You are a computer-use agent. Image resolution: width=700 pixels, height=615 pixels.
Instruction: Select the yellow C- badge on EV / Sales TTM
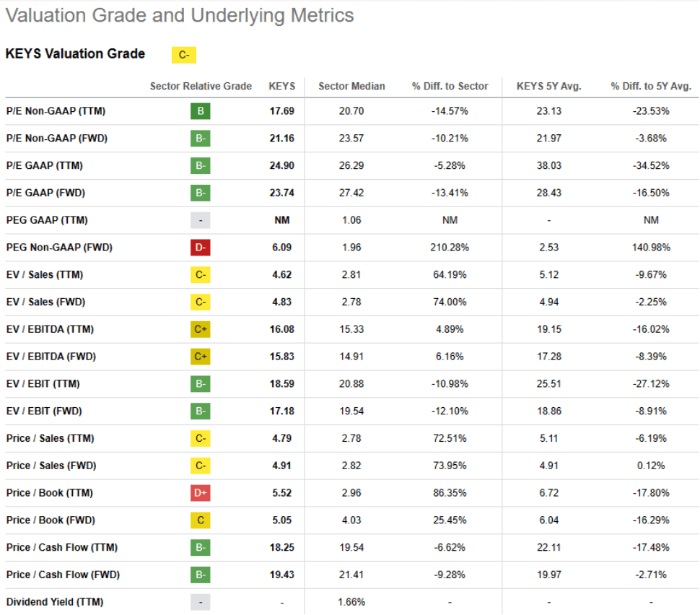tap(200, 274)
